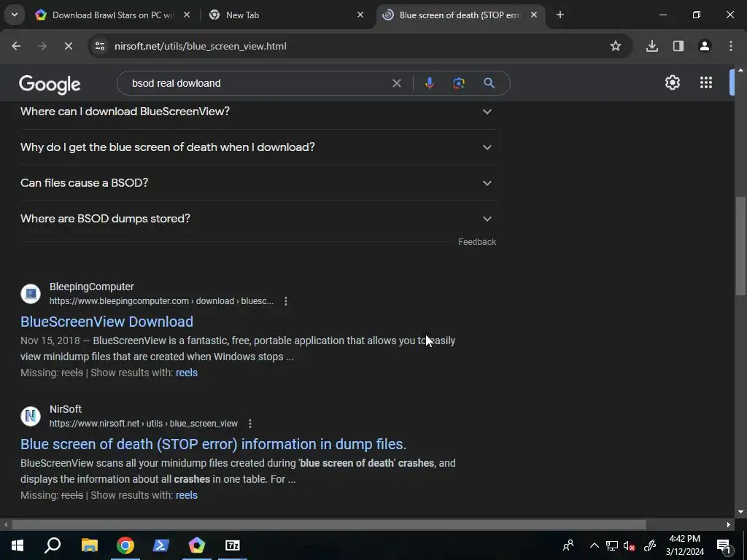Viewport: 747px width, 560px height.
Task: Open 7-Zip from the taskbar
Action: tap(233, 545)
